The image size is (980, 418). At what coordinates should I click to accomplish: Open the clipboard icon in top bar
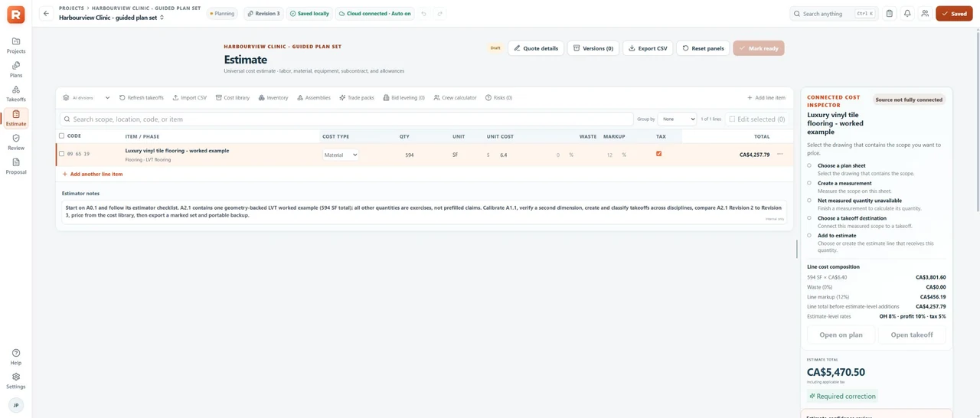(889, 14)
